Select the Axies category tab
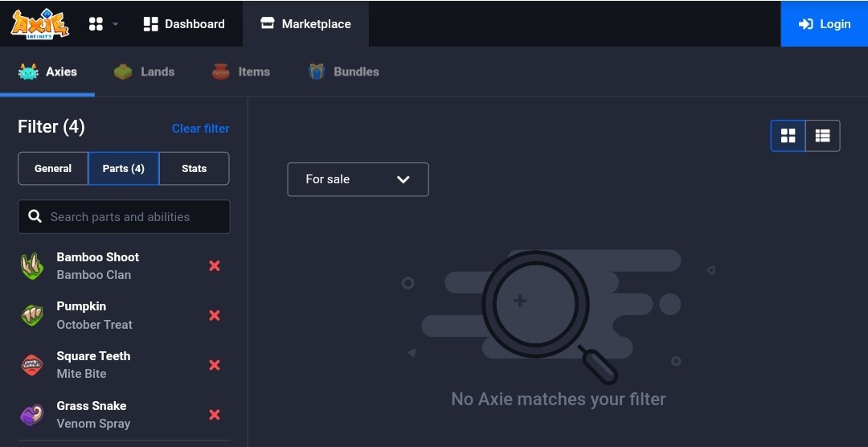 [47, 72]
